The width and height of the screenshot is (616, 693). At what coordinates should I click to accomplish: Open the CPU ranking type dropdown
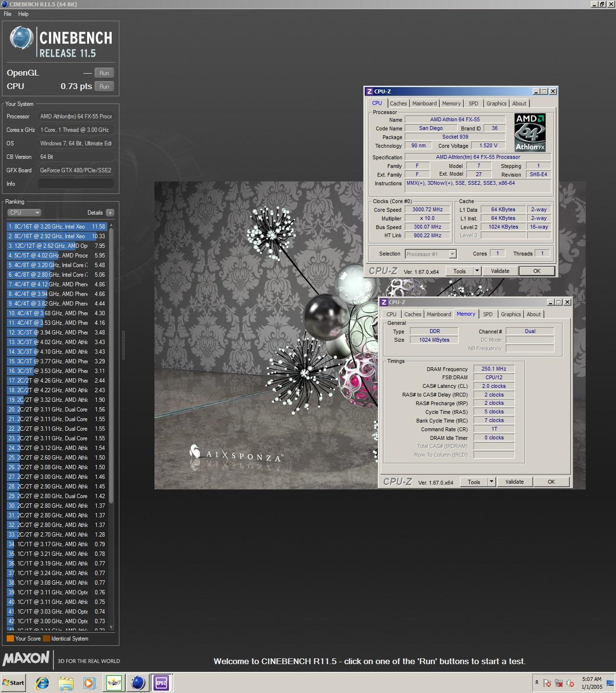point(24,213)
